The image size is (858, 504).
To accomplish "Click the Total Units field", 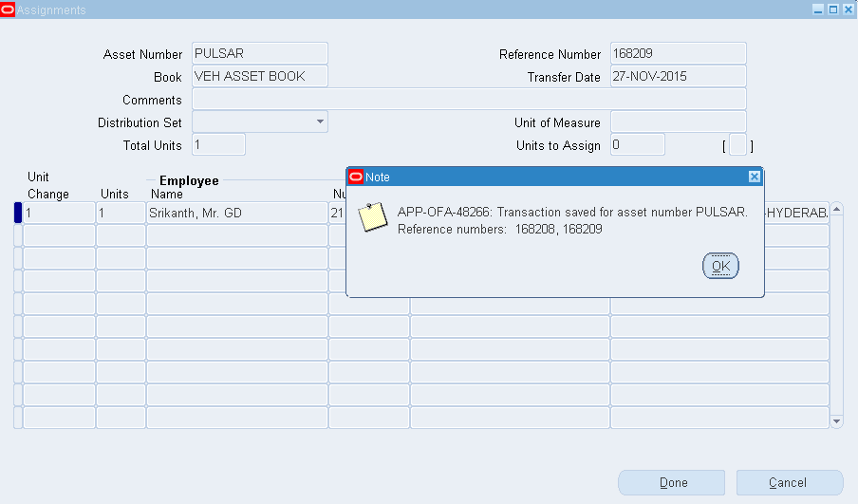I will coord(218,145).
